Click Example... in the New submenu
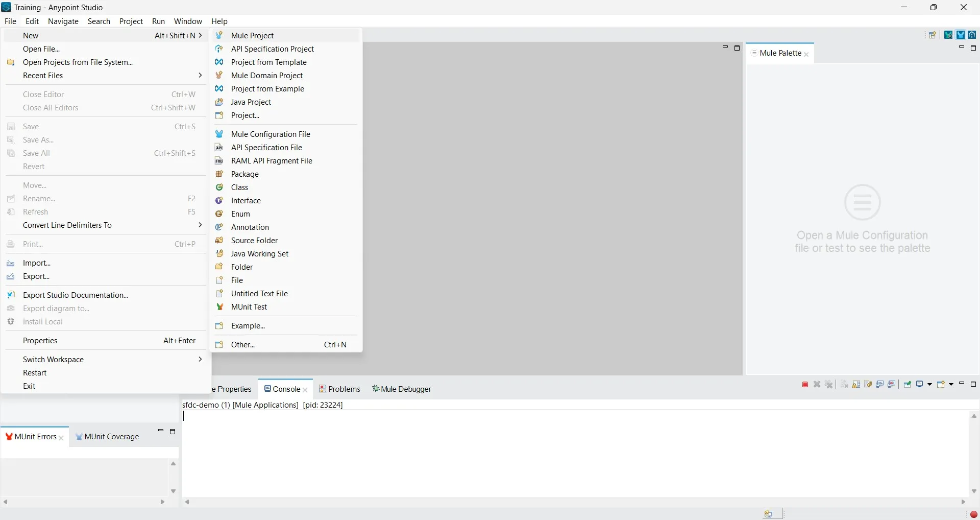 coord(286,326)
